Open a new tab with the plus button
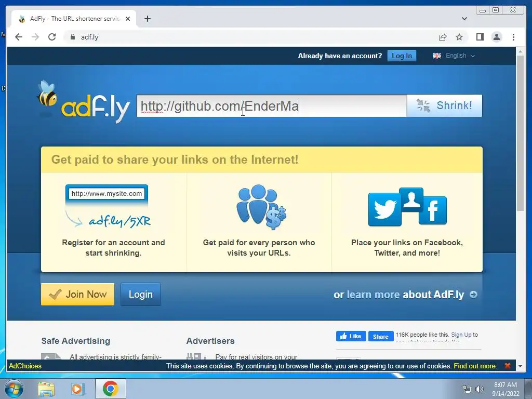 147,19
